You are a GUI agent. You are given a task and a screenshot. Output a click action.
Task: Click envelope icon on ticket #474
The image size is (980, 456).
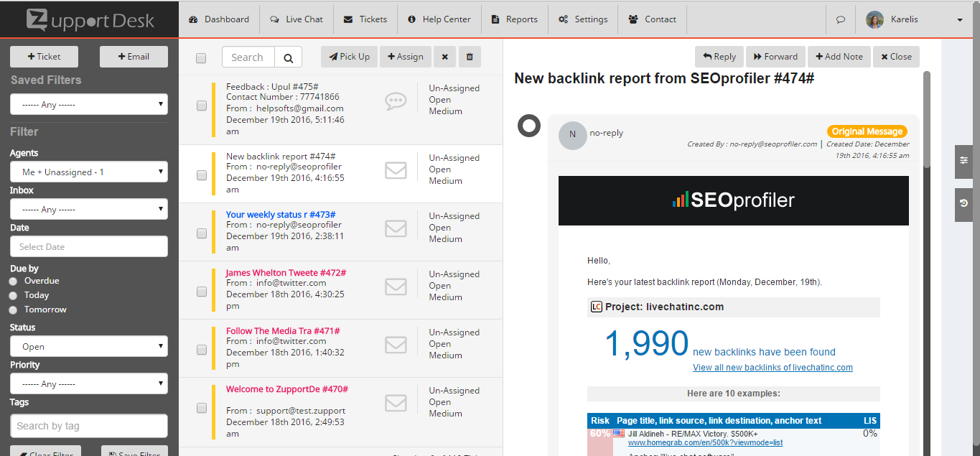pyautogui.click(x=396, y=170)
